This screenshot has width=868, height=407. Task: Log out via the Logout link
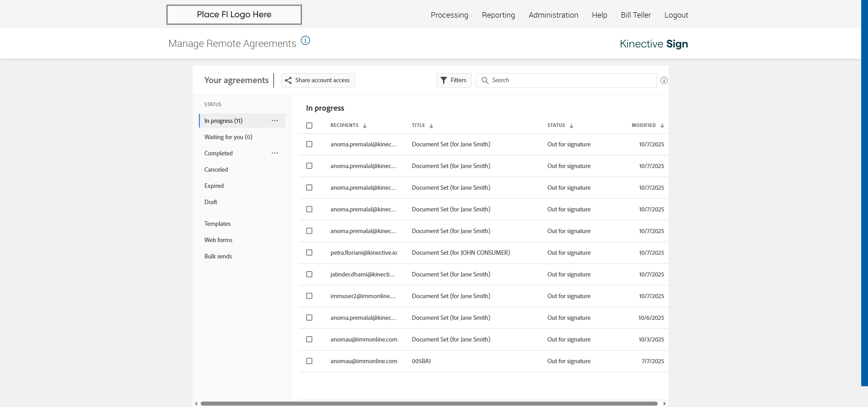point(676,15)
